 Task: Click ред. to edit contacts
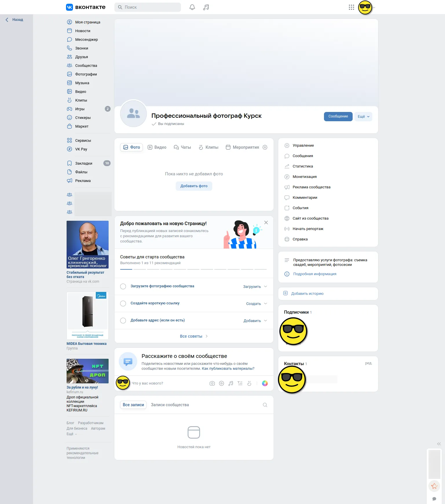point(369,363)
